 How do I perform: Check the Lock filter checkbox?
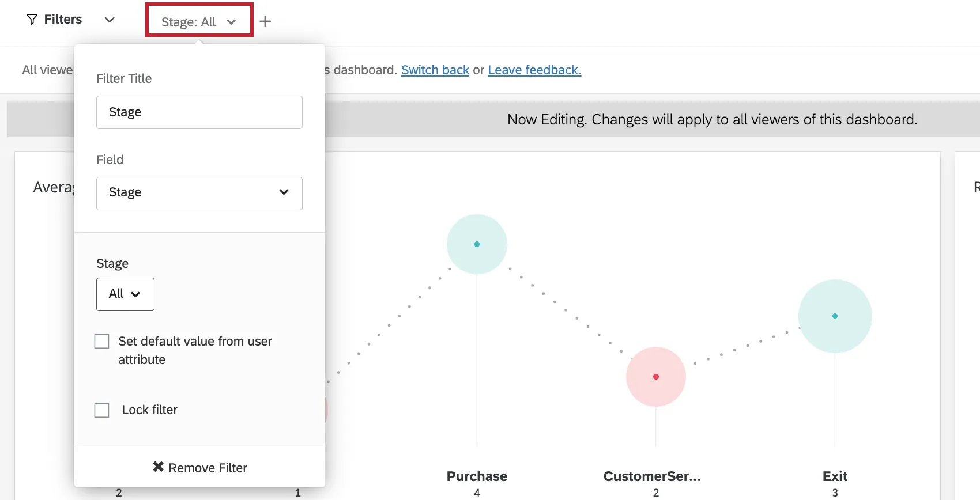click(x=102, y=410)
